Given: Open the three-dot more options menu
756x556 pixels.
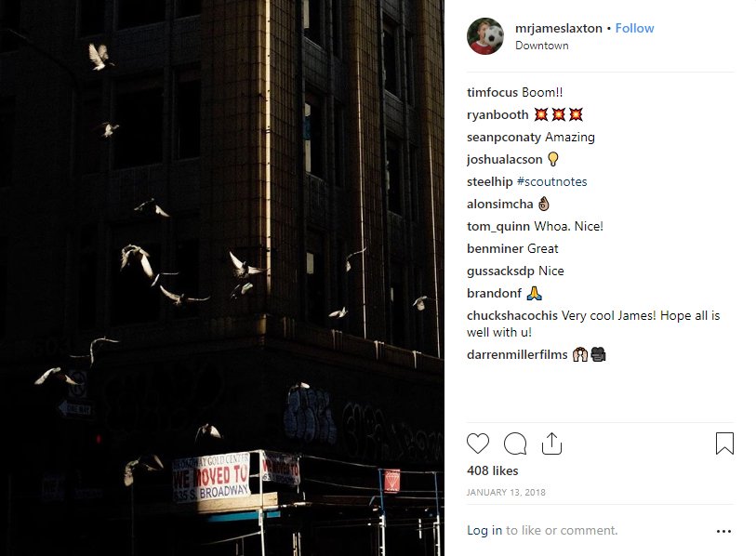Looking at the screenshot, I should 723,532.
